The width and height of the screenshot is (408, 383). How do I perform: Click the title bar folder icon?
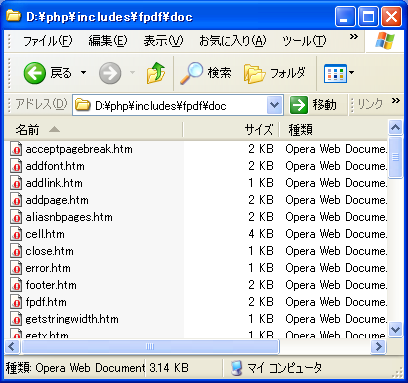(14, 16)
